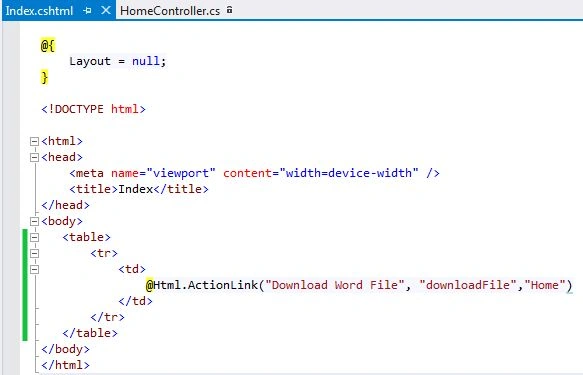Click the </table> closing tag

(x=90, y=333)
